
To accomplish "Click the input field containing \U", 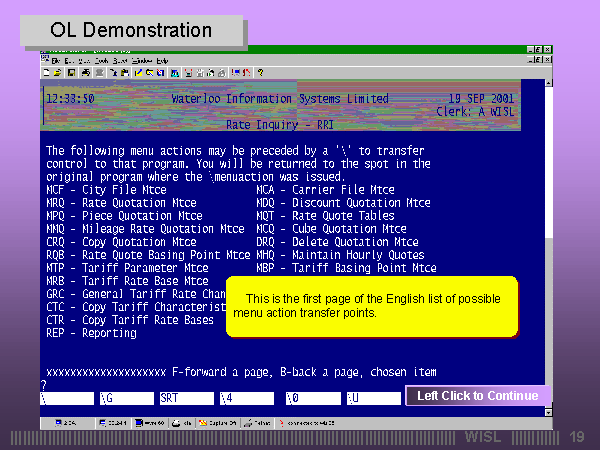I will [x=371, y=398].
